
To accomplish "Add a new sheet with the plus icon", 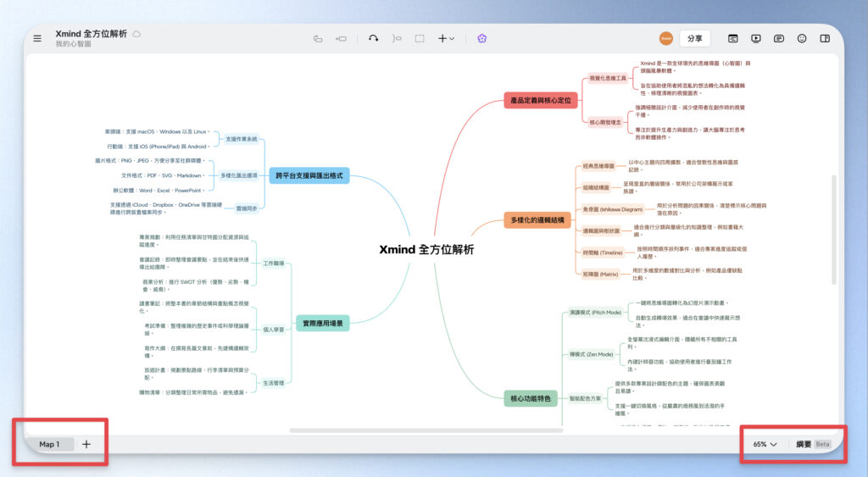I will pyautogui.click(x=86, y=444).
